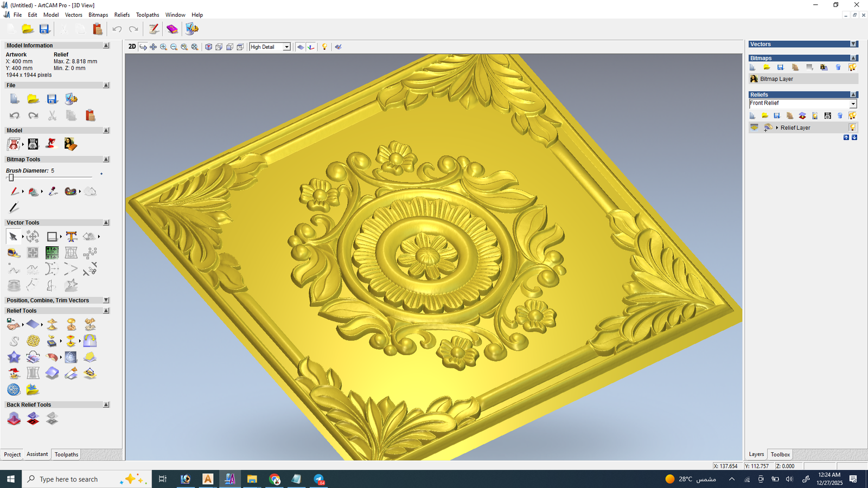Click the Lights and Material red lamp icon
The height and width of the screenshot is (488, 868).
pyautogui.click(x=51, y=144)
